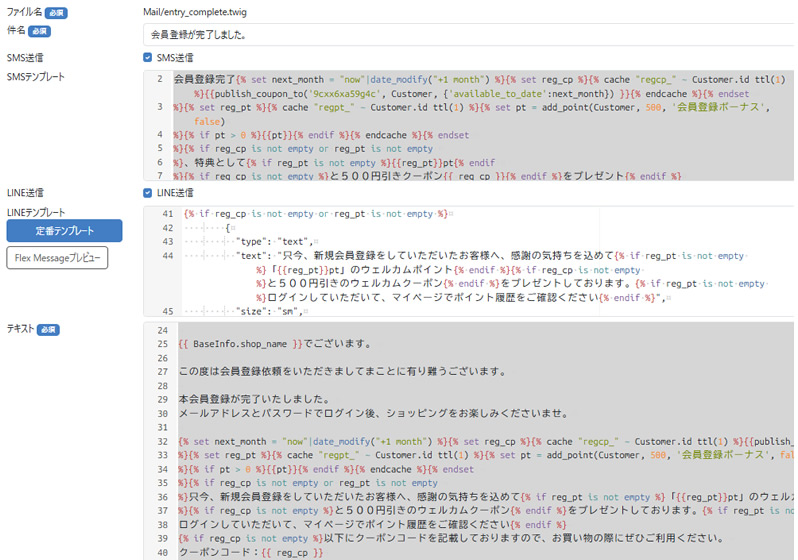This screenshot has width=798, height=560.
Task: Click the LINEテンプレート label
Action: pos(36,212)
